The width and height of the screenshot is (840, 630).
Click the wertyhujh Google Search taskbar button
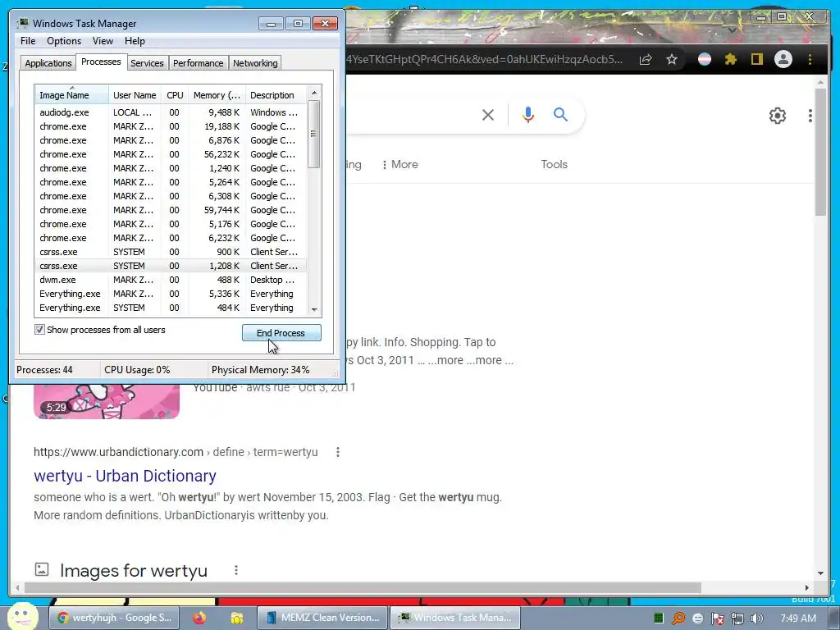pyautogui.click(x=114, y=618)
